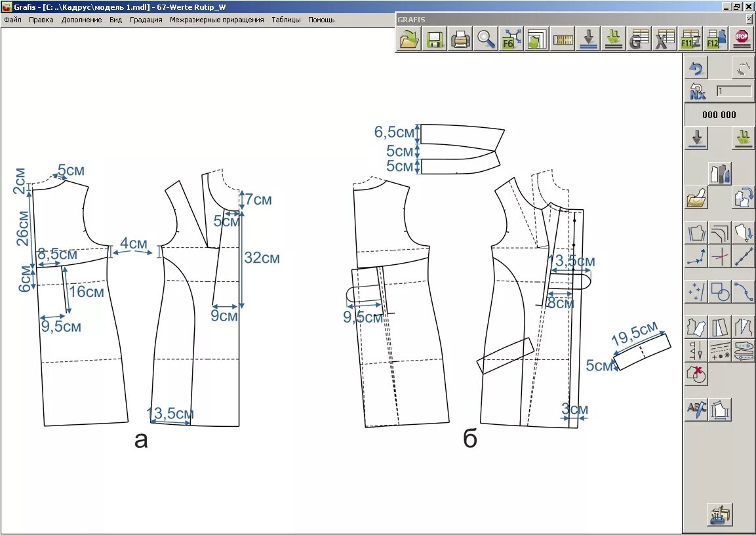This screenshot has width=756, height=535.
Task: Select the overlapping square and circle tool
Action: pyautogui.click(x=720, y=292)
